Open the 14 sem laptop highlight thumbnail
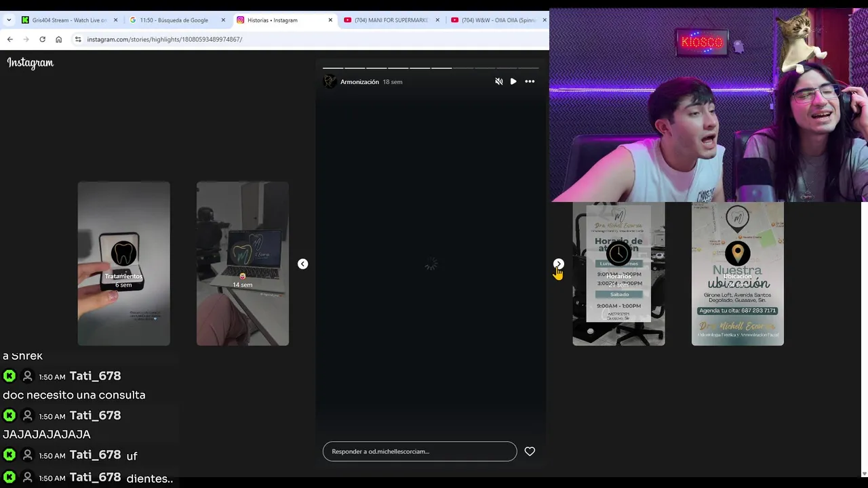 pyautogui.click(x=243, y=264)
